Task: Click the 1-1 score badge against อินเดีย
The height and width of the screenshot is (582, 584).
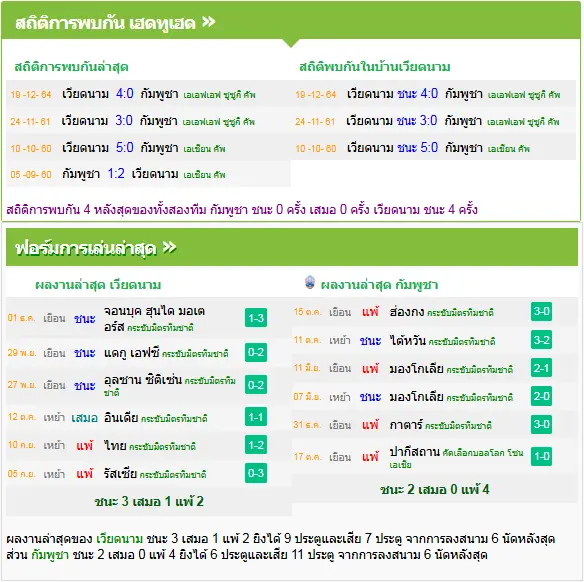Action: point(256,417)
